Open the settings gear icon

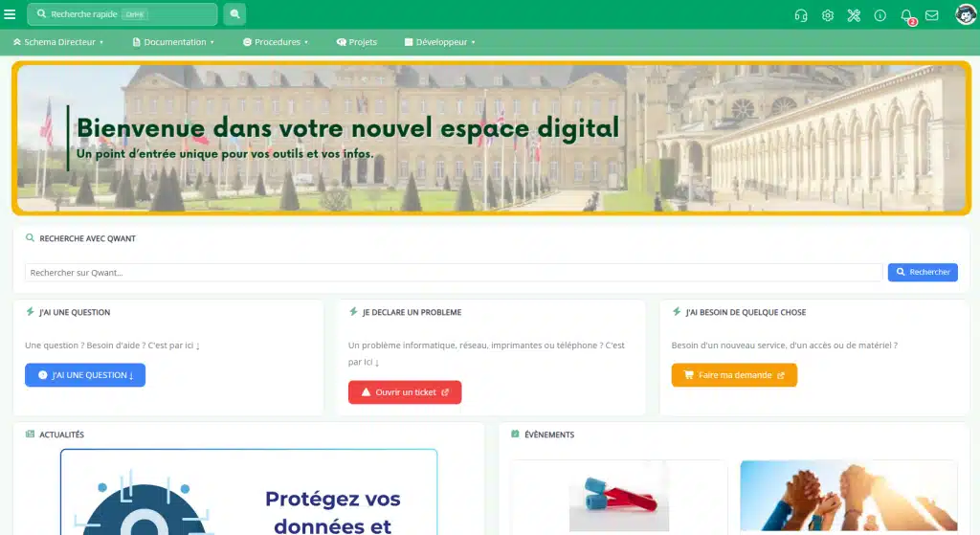(x=828, y=15)
